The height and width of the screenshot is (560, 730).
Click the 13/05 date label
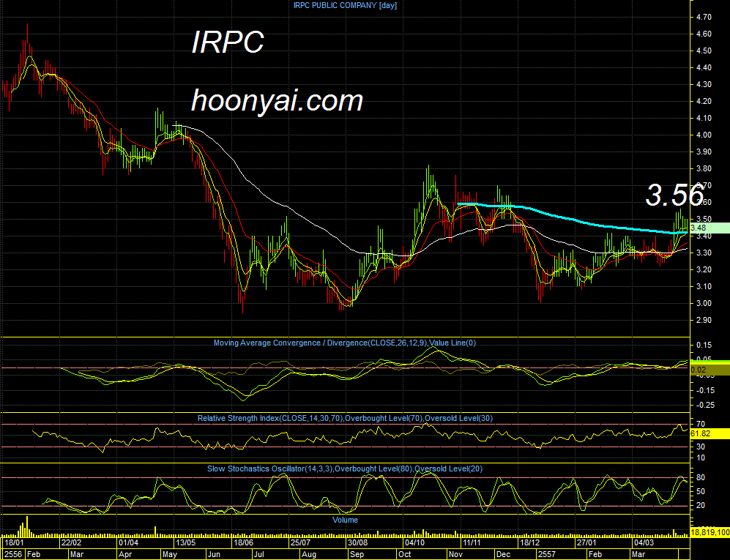pyautogui.click(x=185, y=542)
